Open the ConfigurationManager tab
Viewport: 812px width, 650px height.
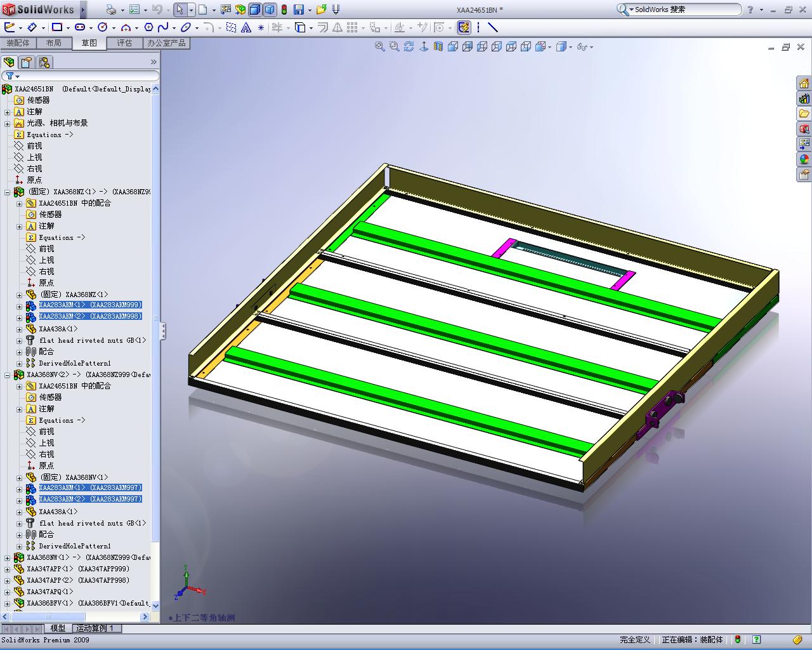click(x=44, y=62)
